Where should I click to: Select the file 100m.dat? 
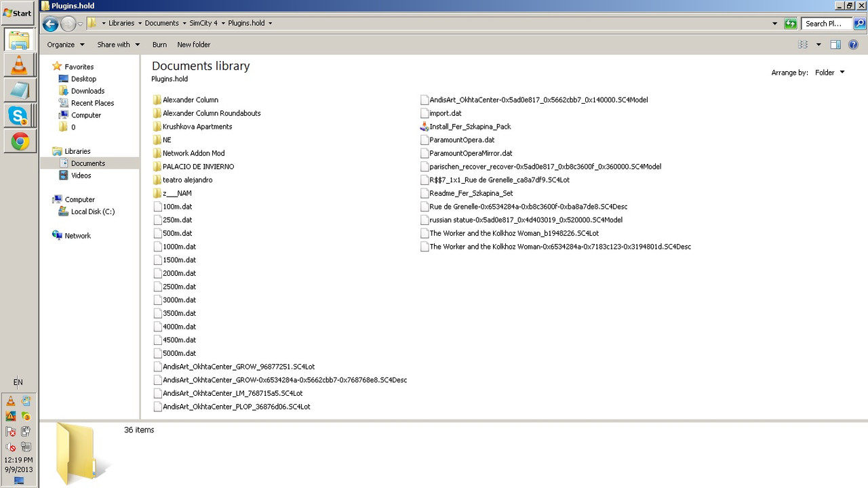click(x=177, y=207)
